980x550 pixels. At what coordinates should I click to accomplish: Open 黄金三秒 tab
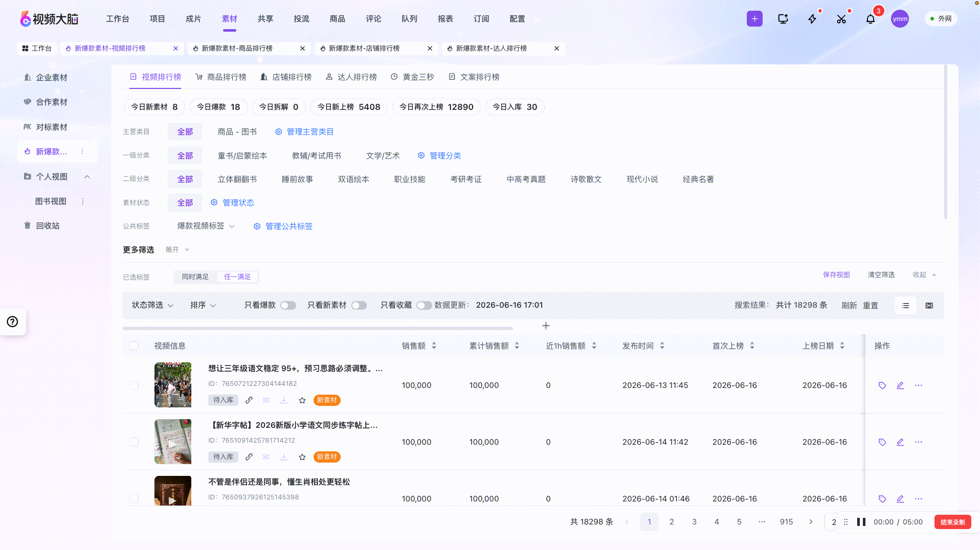pos(412,77)
